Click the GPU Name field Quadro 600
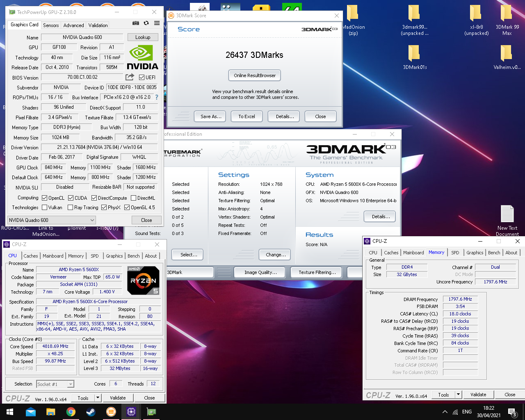525x420 pixels. tap(82, 37)
